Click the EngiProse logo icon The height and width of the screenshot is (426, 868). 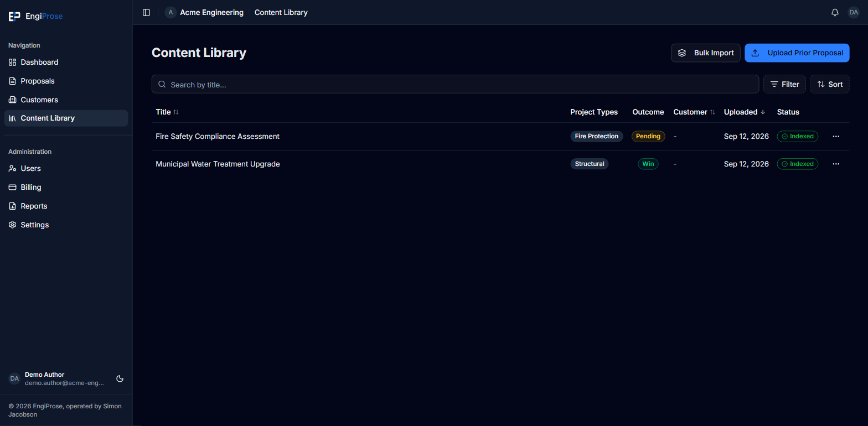tap(14, 16)
